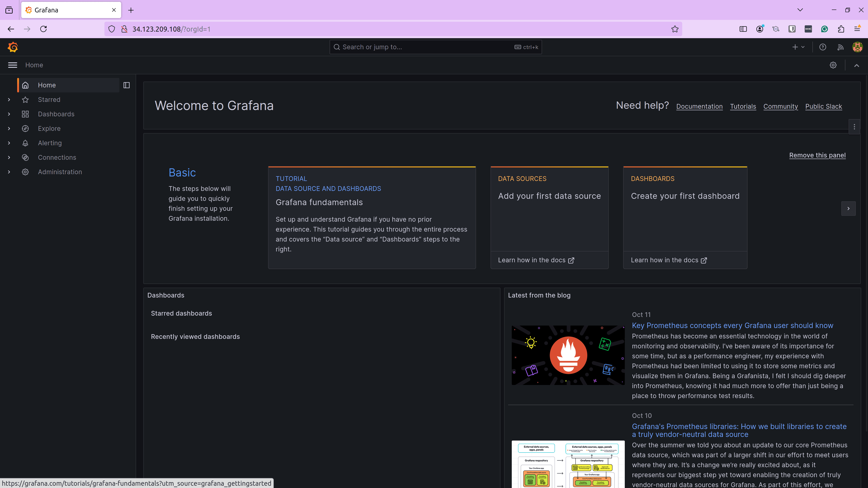Click Remove this panel link
Screen dimensions: 868x488
[817, 155]
